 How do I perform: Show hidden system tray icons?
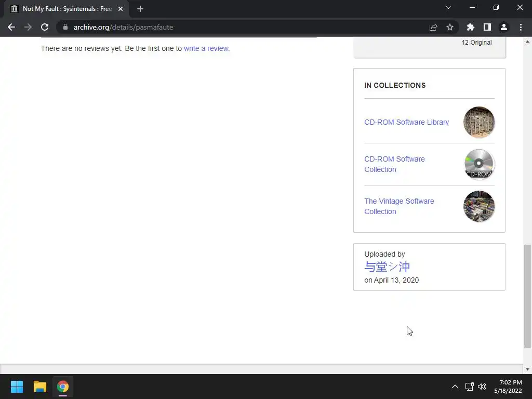[455, 387]
